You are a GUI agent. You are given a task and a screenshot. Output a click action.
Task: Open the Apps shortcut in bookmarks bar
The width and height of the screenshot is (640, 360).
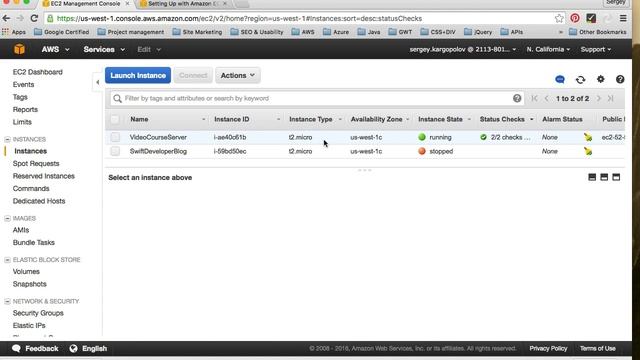click(x=13, y=32)
